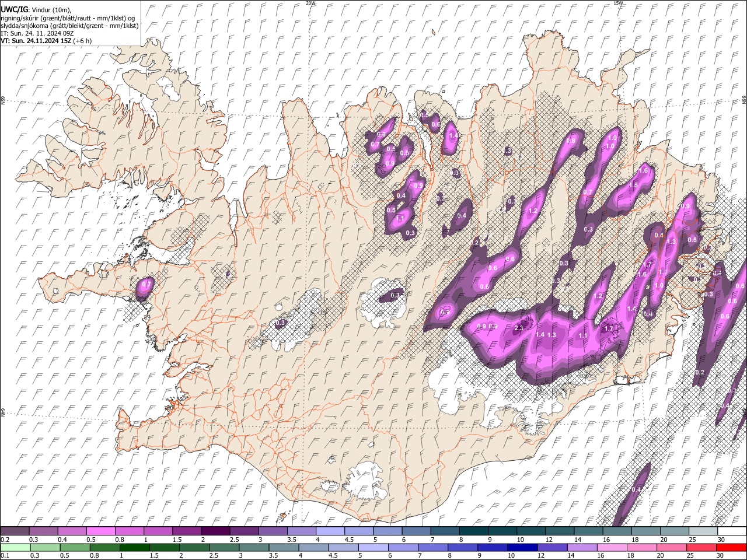Click the 'slydda/snjókoma' legend description line
Screen dimensions: 747x560
tap(69, 26)
